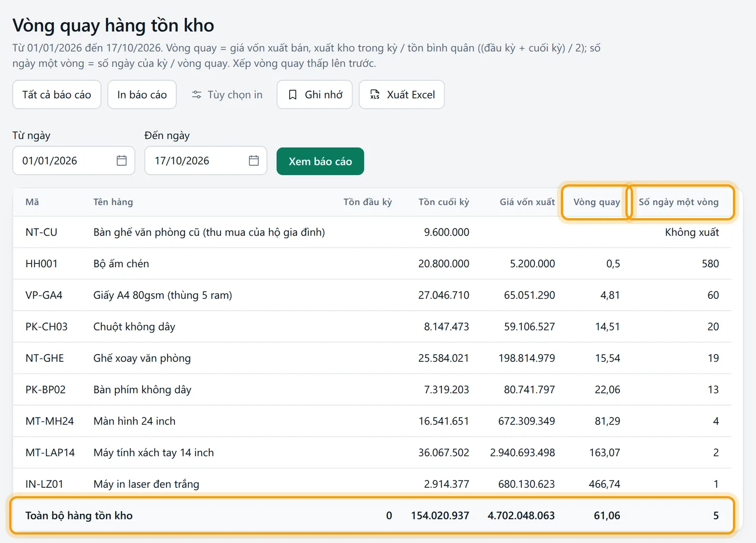The width and height of the screenshot is (756, 543).
Task: Click the Không xuất value for NT-CU
Action: pos(692,232)
